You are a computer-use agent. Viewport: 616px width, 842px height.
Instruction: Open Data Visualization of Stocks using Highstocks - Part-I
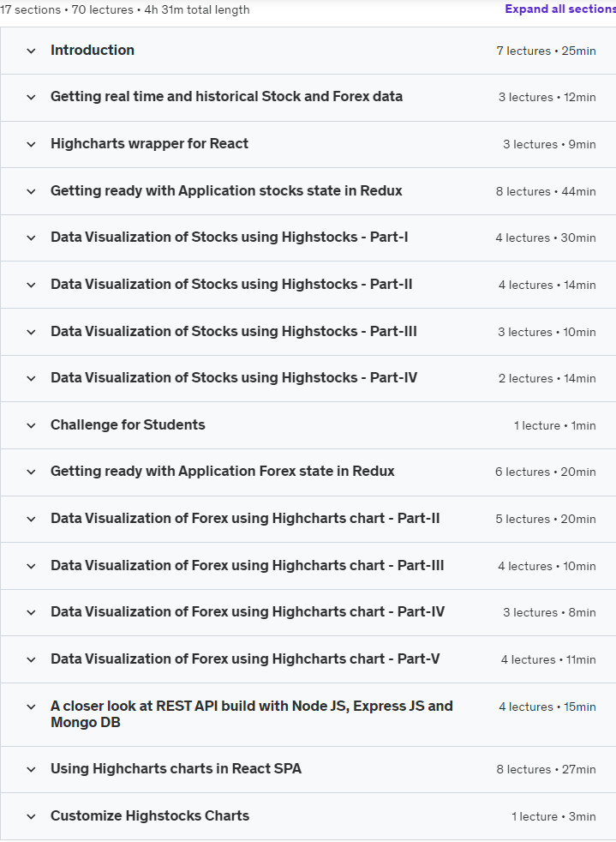click(229, 238)
